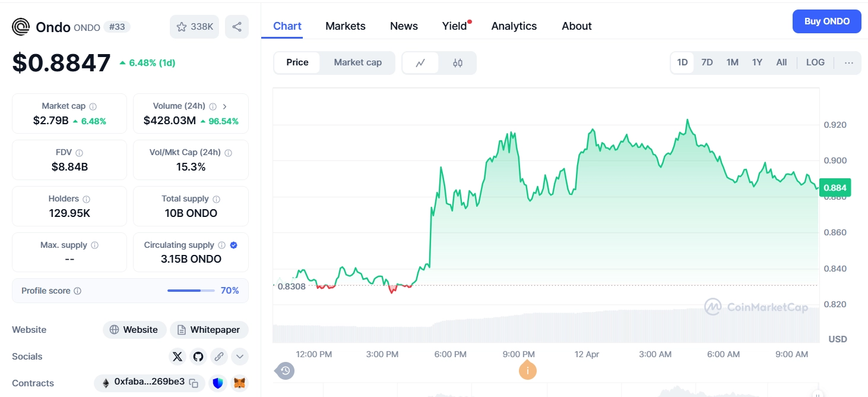
Task: Reset chart zoom with history icon
Action: click(x=284, y=370)
